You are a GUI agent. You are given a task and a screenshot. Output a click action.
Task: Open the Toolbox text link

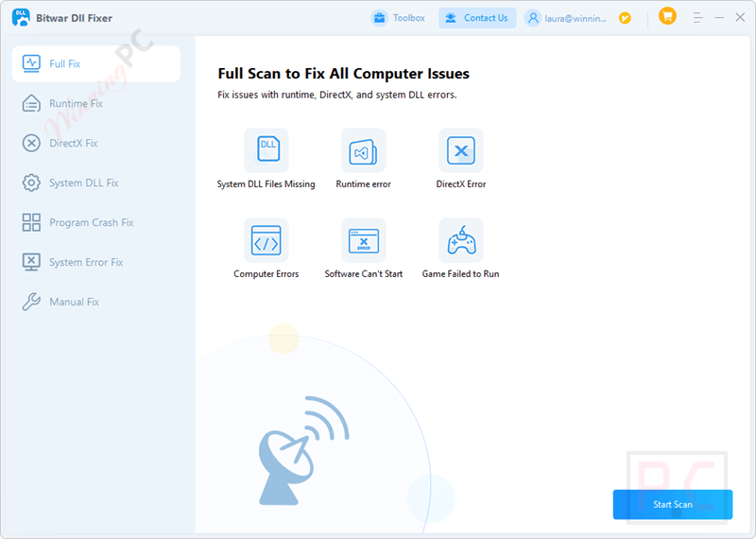[x=409, y=18]
